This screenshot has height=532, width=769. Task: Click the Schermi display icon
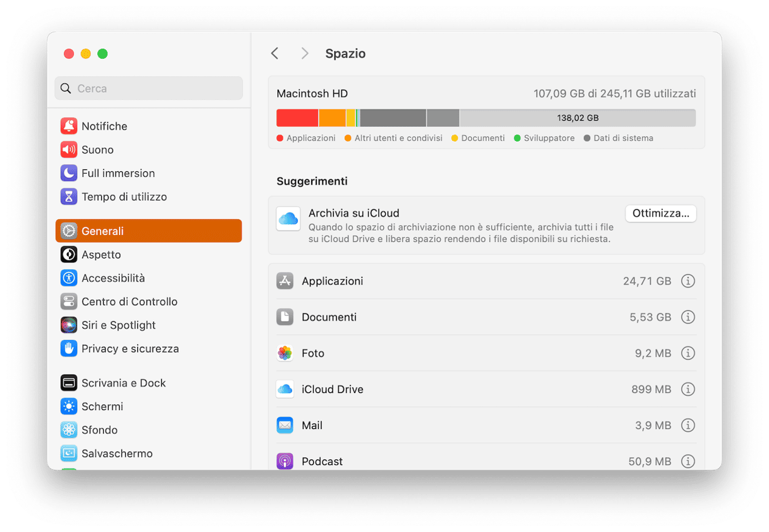coord(69,406)
